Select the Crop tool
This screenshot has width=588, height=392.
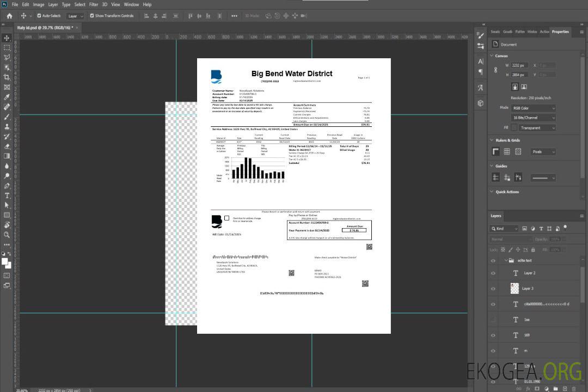click(x=7, y=77)
